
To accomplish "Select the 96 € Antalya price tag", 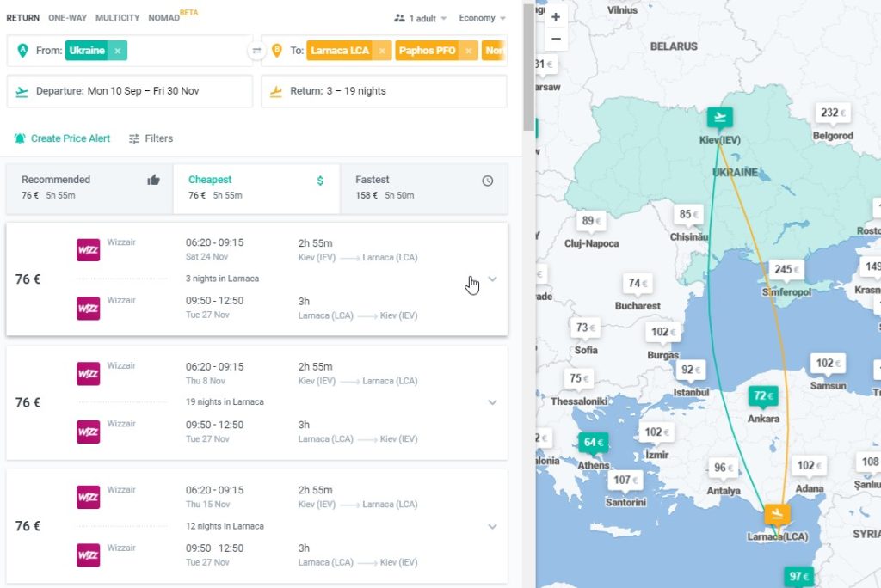I will (724, 468).
